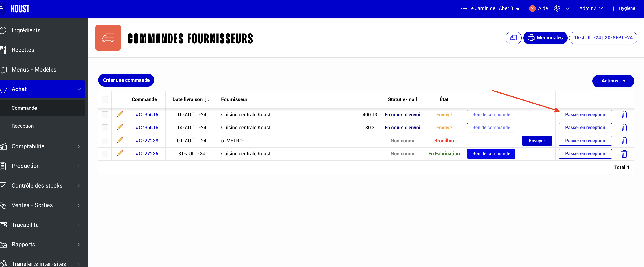Click the Ingrédients sidebar icon

[x=3, y=30]
